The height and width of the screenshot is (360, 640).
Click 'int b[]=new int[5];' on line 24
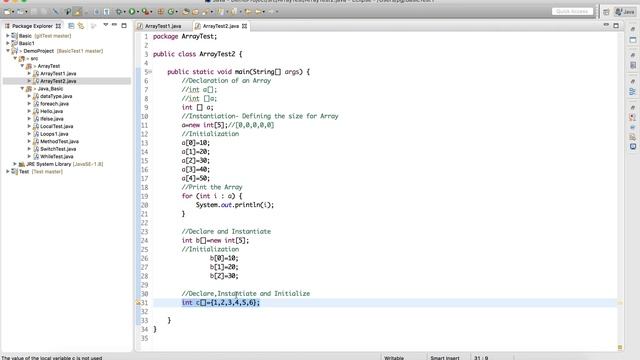(215, 240)
